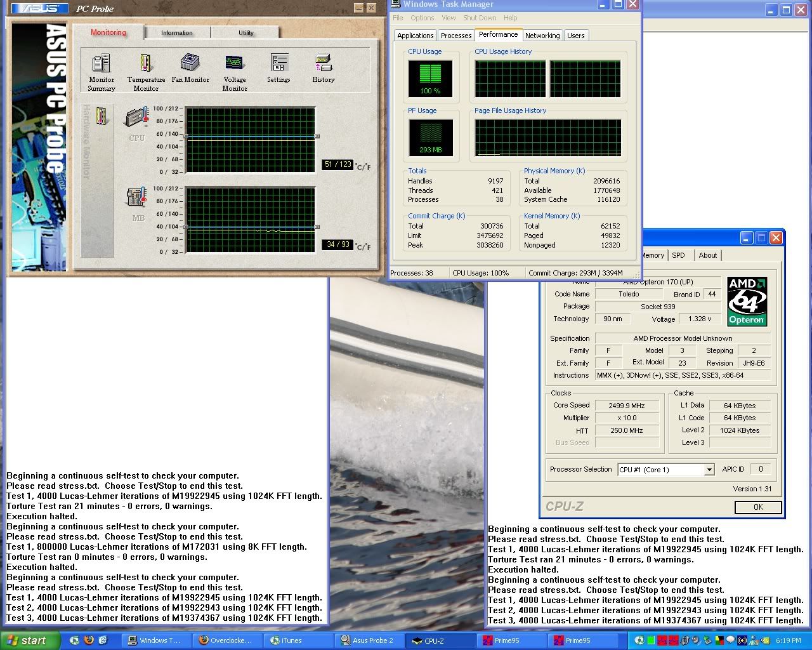The image size is (812, 650).
Task: Launch Firefox from the Quick Launch bar
Action: pos(89,640)
